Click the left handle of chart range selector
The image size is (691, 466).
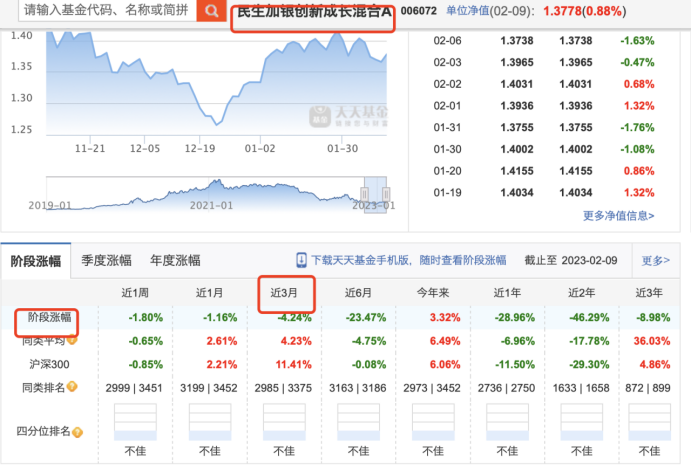366,193
